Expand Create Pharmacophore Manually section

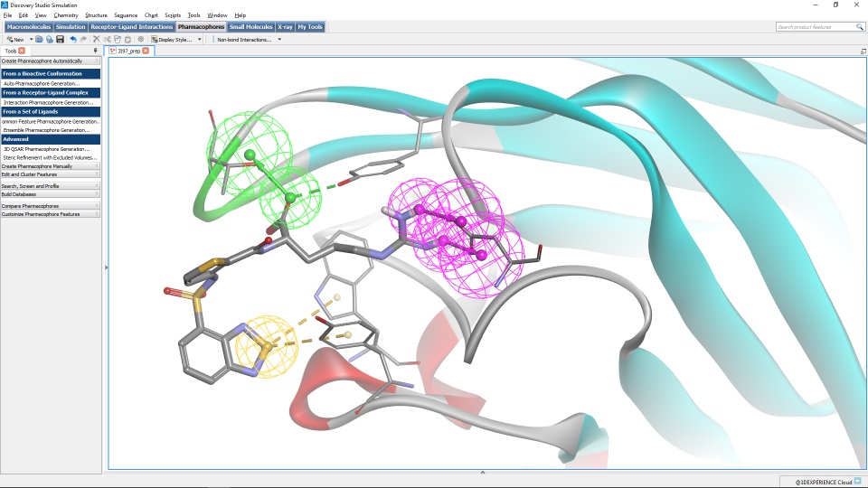pos(51,166)
